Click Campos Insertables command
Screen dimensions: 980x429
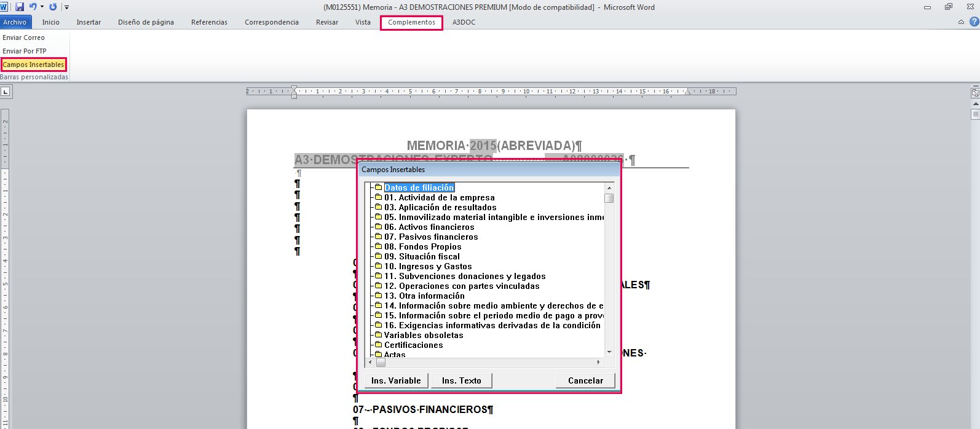tap(33, 65)
